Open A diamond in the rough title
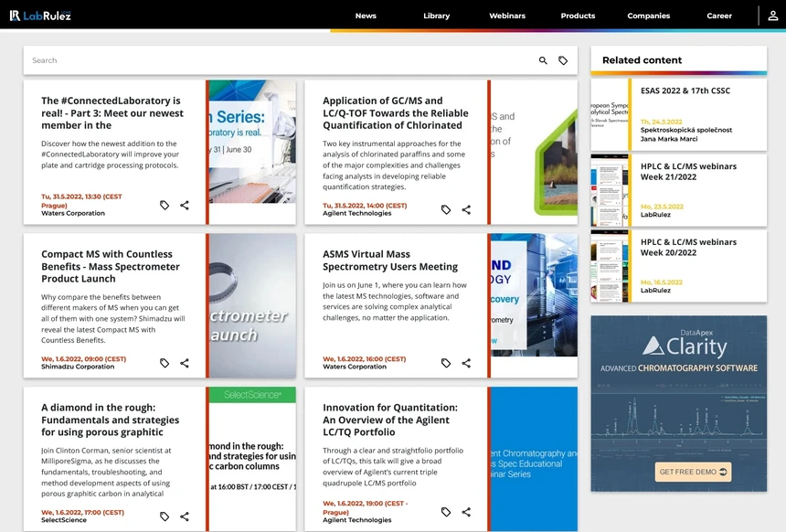The height and width of the screenshot is (532, 786). (111, 420)
